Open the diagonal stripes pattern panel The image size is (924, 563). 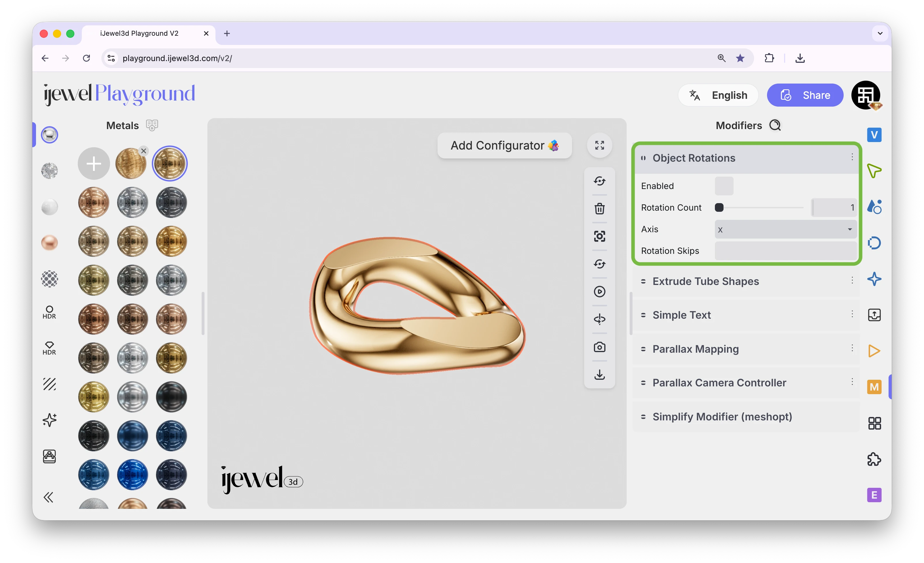tap(49, 384)
